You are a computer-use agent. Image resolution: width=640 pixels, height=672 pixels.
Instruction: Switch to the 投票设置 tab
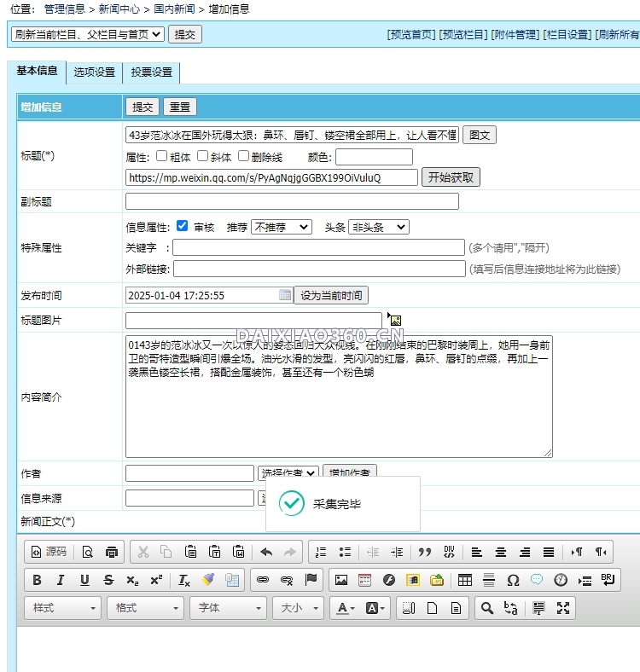tap(151, 72)
